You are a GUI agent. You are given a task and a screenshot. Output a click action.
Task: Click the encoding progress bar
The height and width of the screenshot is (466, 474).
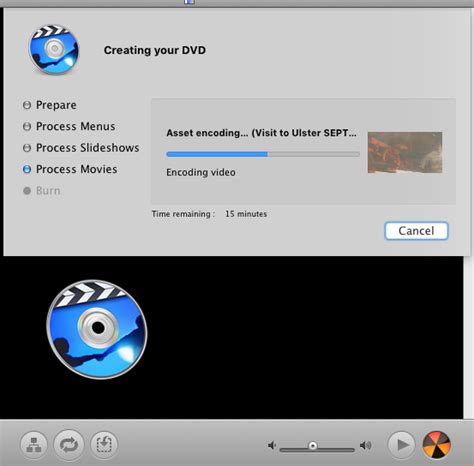(263, 154)
